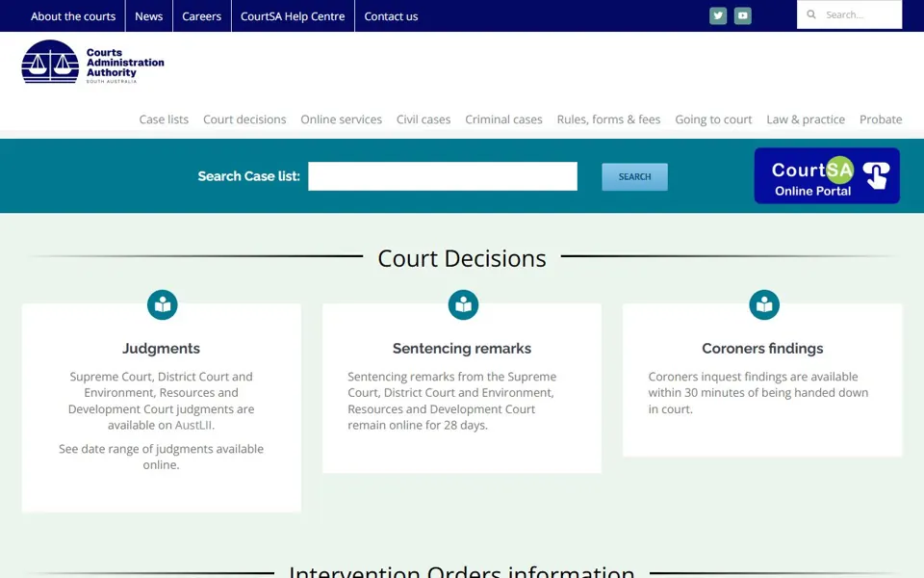
Task: Click 'See date range of judgments available online.'
Action: tap(161, 457)
